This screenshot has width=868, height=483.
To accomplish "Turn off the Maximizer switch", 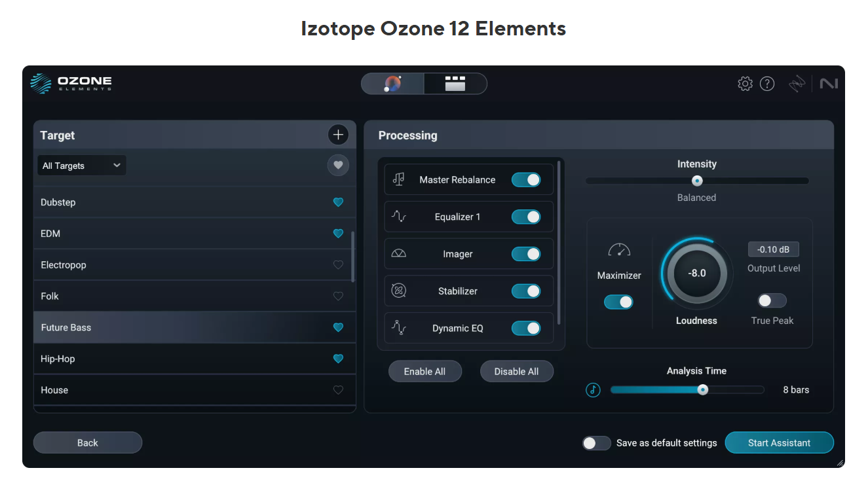I will [618, 302].
